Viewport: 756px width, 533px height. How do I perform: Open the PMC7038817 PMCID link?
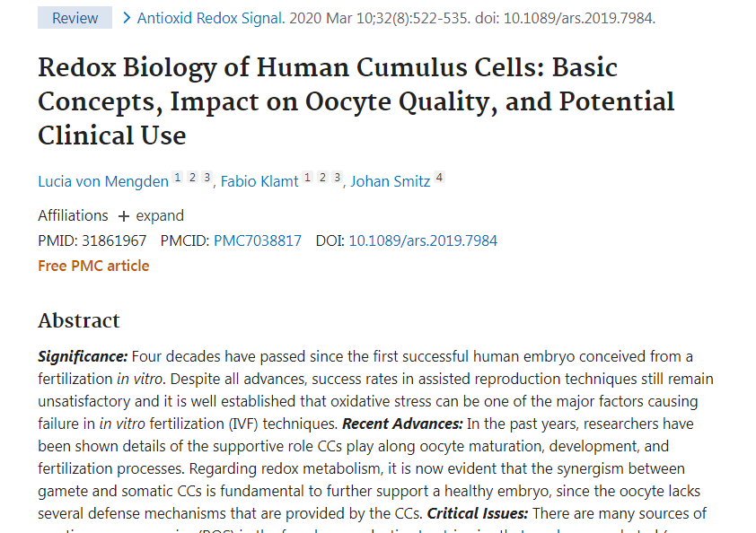[x=258, y=240]
